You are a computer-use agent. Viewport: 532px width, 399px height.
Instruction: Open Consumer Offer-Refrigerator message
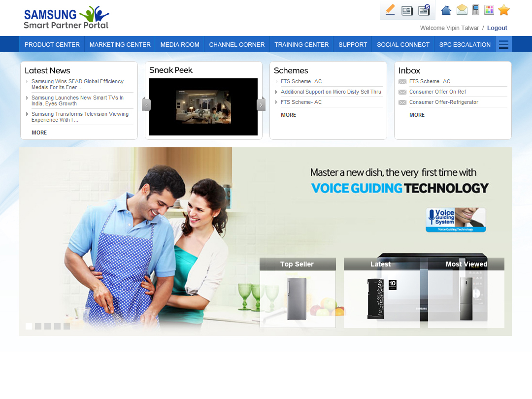pos(444,102)
